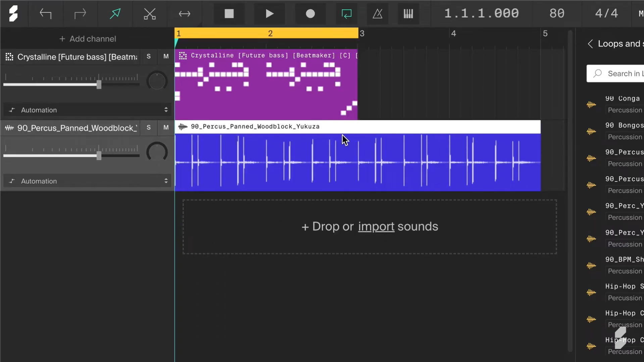Solo the Crystalline Future bass track
Viewport: 644px width, 362px height.
tap(149, 57)
